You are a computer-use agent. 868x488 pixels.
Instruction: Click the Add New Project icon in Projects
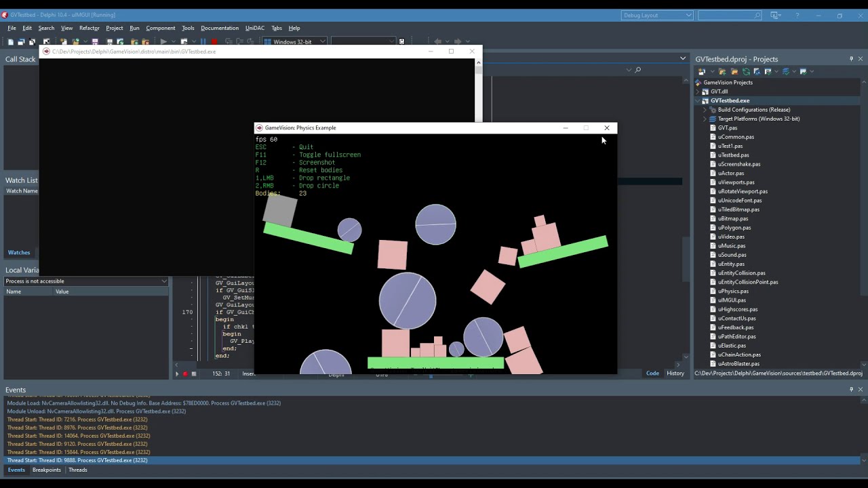(x=702, y=71)
